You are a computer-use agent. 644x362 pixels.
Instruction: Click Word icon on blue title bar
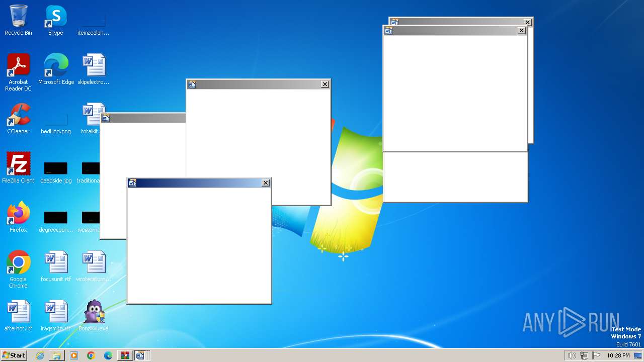pyautogui.click(x=132, y=183)
